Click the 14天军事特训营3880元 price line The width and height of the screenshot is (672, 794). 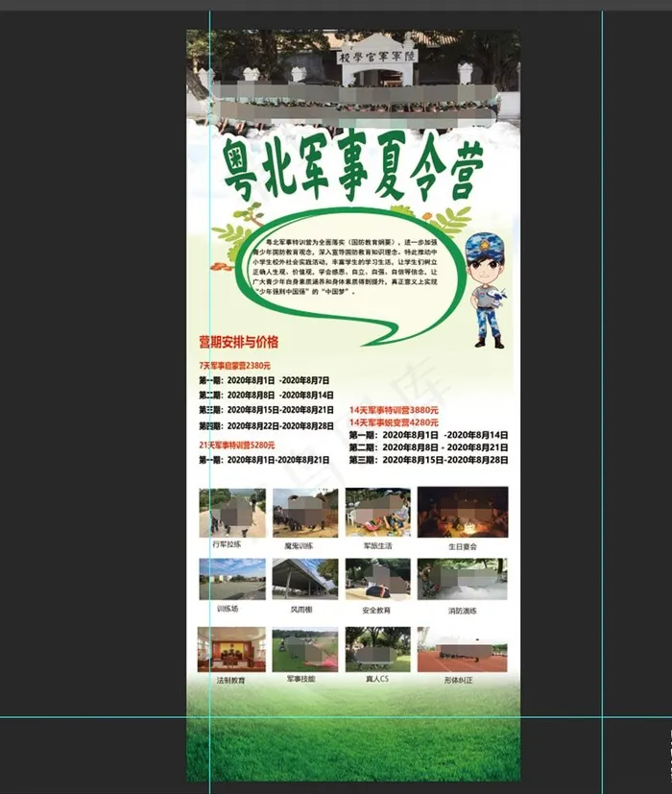point(394,409)
